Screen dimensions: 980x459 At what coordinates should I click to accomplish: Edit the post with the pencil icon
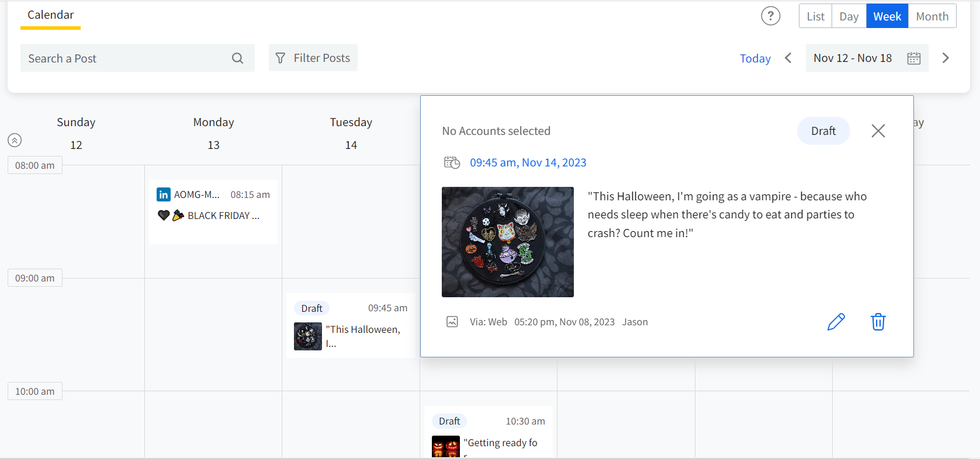[x=836, y=322]
